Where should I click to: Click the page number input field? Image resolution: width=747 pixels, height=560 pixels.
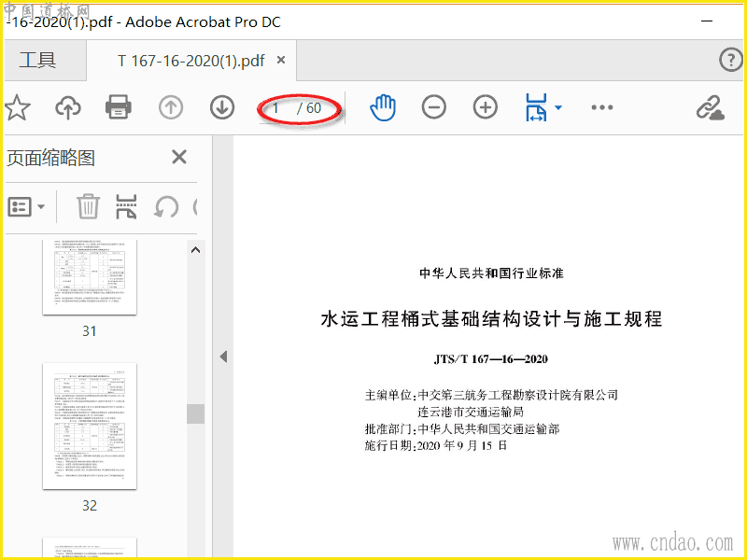pos(276,108)
